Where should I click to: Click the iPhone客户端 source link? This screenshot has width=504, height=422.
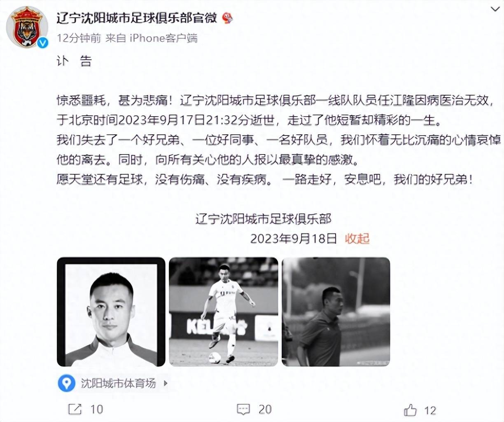pos(163,38)
